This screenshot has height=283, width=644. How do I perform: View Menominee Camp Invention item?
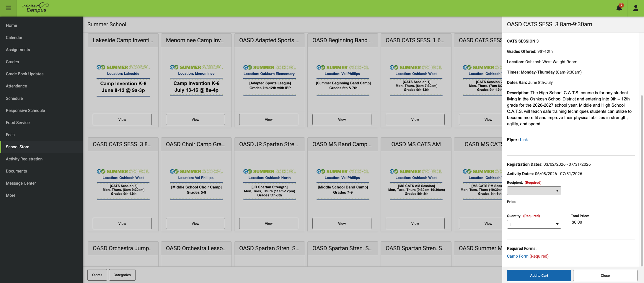tap(195, 119)
